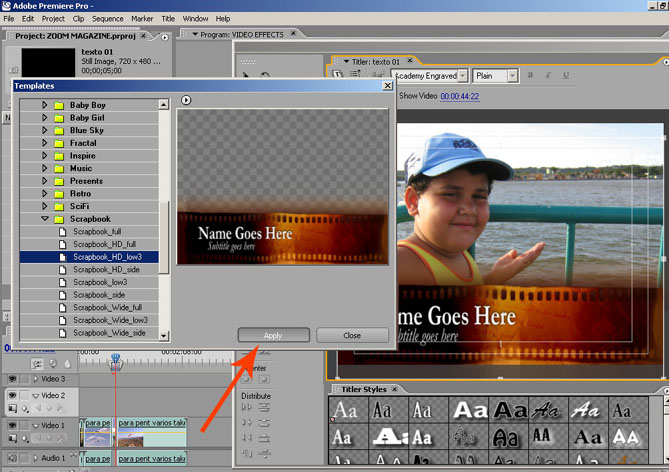Open the Sequence menu
669x472 pixels.
click(x=107, y=18)
